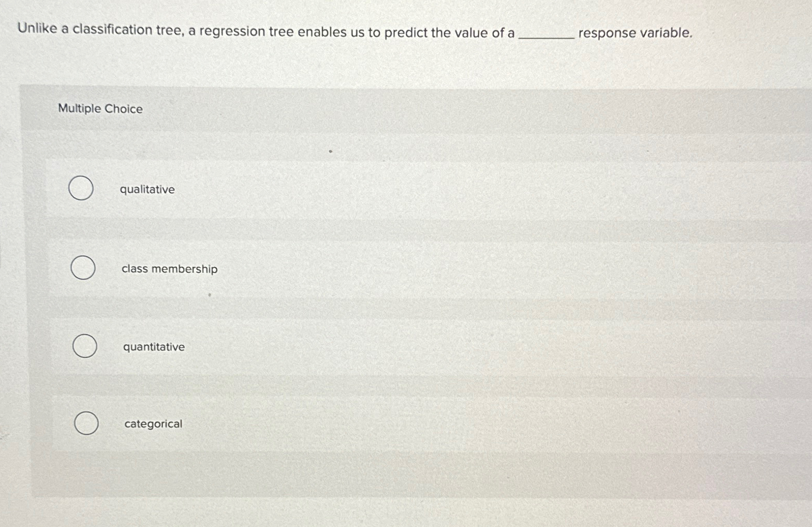Select the categorical radio button
This screenshot has width=812, height=527.
pyautogui.click(x=86, y=423)
